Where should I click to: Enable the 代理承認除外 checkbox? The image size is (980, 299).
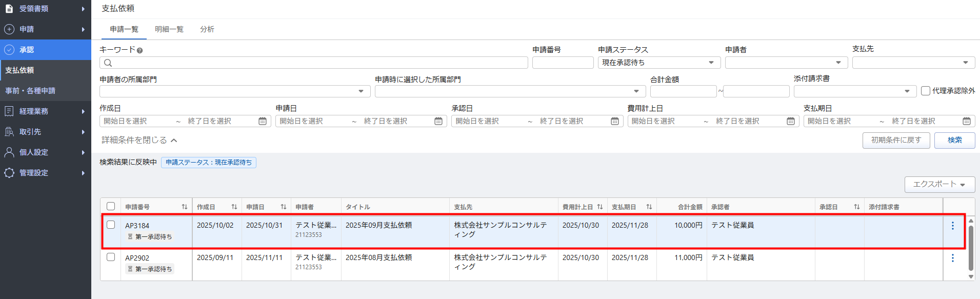point(926,91)
